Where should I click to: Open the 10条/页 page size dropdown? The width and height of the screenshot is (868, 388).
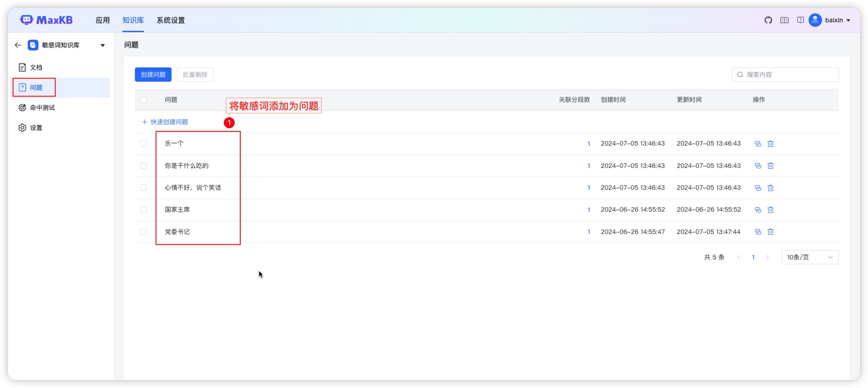click(810, 257)
